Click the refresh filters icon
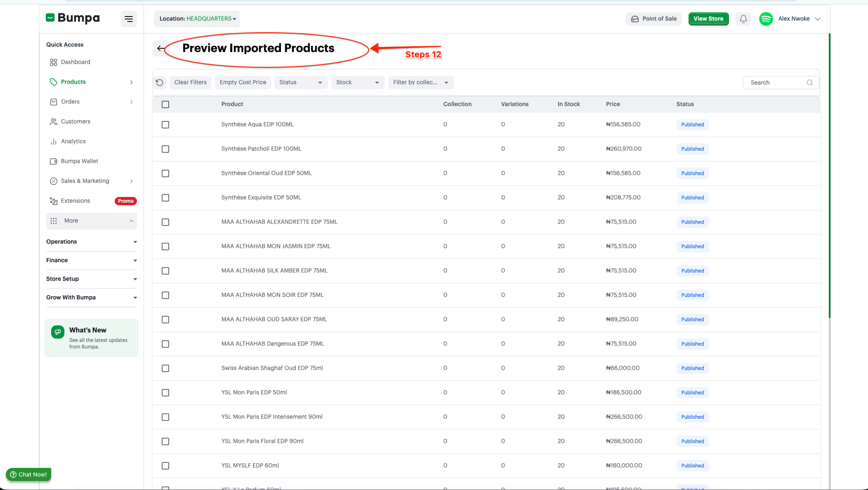 (x=160, y=82)
